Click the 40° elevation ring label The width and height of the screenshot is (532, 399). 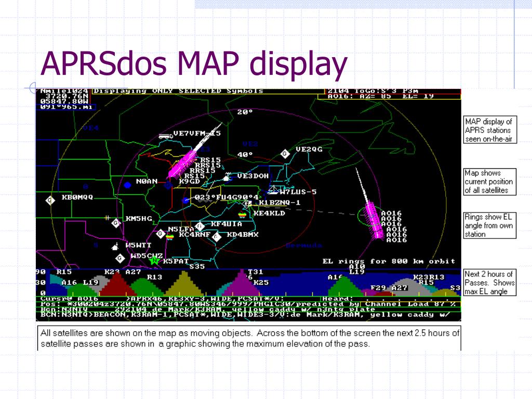(x=245, y=155)
